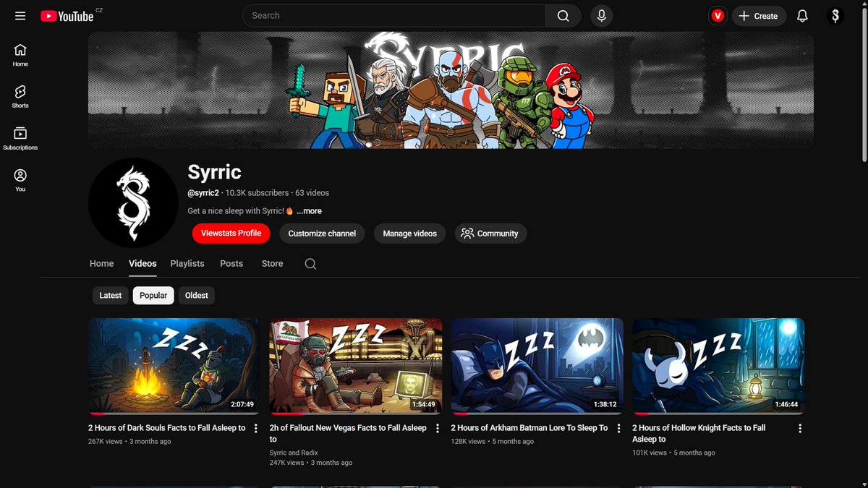The height and width of the screenshot is (488, 868).
Task: Click Customize channel button
Action: pyautogui.click(x=322, y=234)
